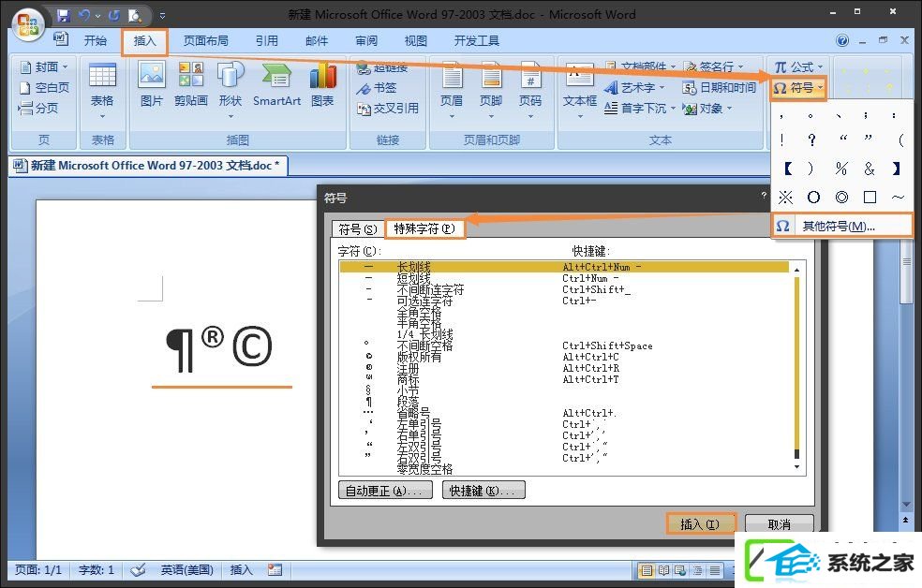Screen dimensions: 922x588
Task: Open the 文本框 text box menu
Action: click(x=580, y=90)
